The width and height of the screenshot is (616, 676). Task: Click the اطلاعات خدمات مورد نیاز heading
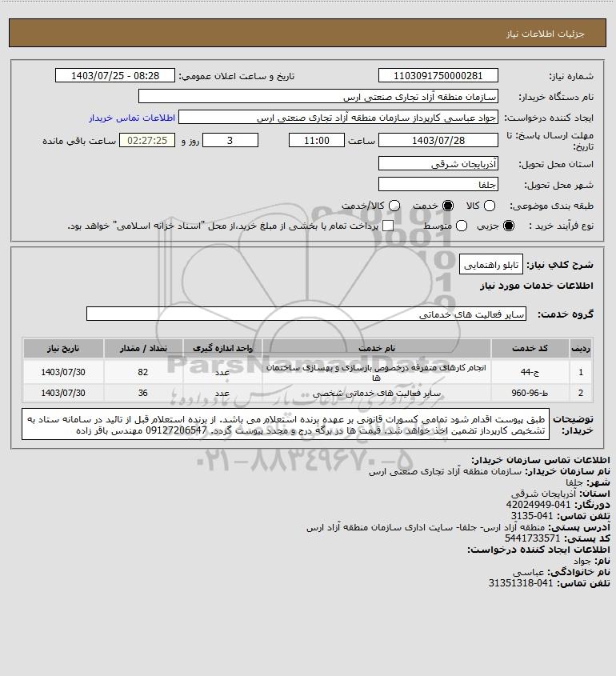click(x=537, y=286)
